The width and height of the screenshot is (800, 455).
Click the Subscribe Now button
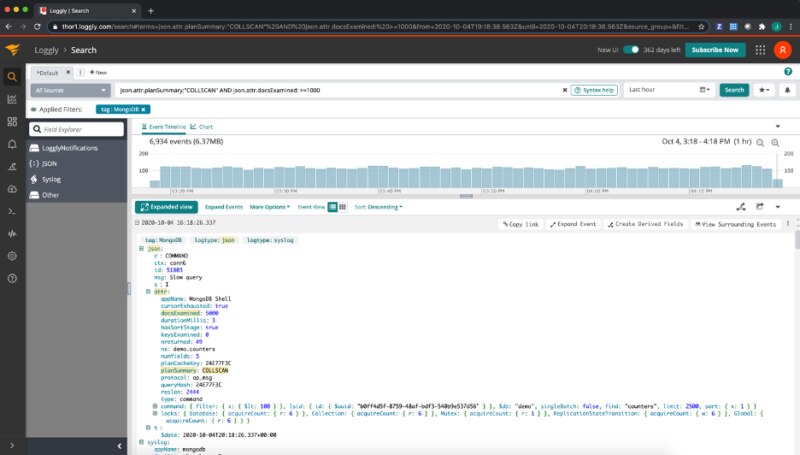click(x=715, y=49)
